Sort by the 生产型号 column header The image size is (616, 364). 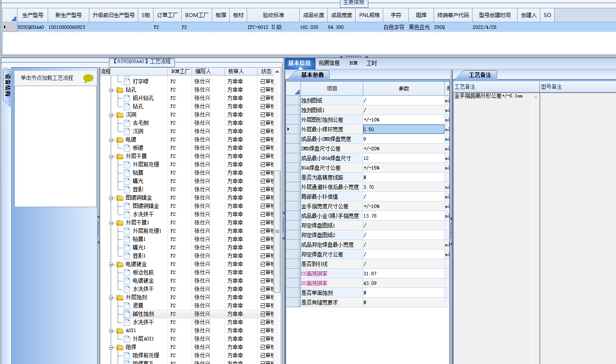(33, 15)
